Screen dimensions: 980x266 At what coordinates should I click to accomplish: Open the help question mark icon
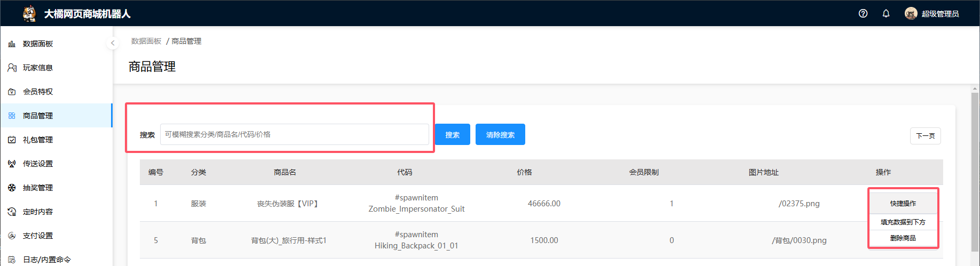point(863,13)
